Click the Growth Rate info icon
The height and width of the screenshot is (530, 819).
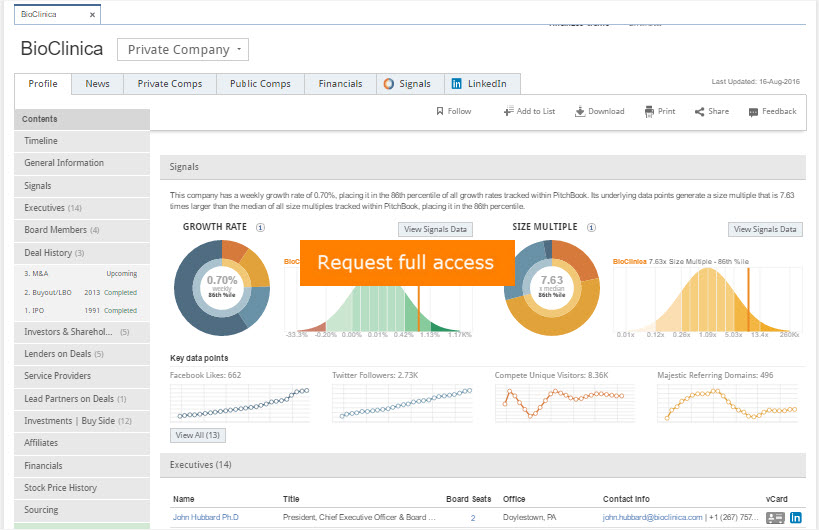pyautogui.click(x=260, y=227)
